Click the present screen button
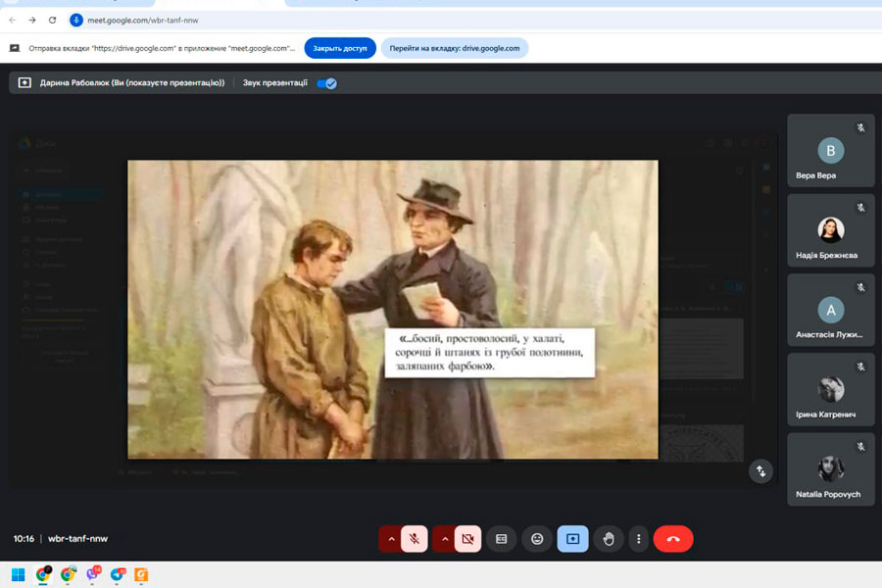Viewport: 882px width, 588px height. 572,539
